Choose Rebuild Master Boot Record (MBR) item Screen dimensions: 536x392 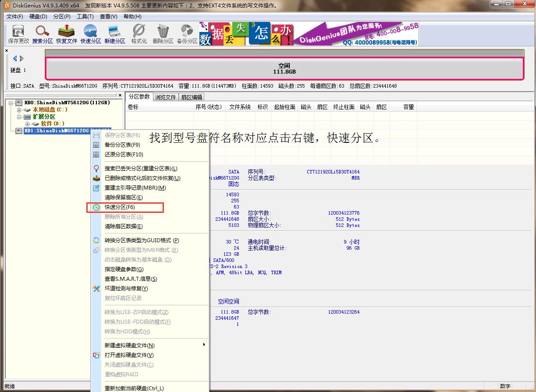pyautogui.click(x=150, y=187)
